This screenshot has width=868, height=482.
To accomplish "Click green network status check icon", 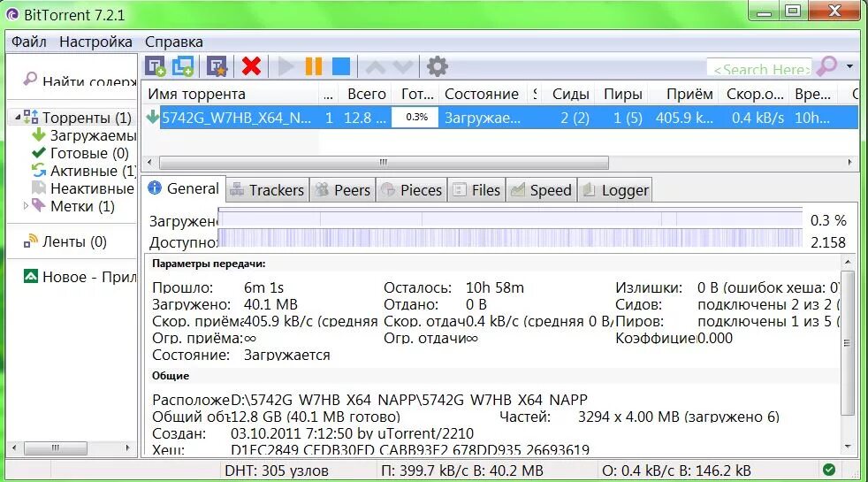I will [829, 470].
